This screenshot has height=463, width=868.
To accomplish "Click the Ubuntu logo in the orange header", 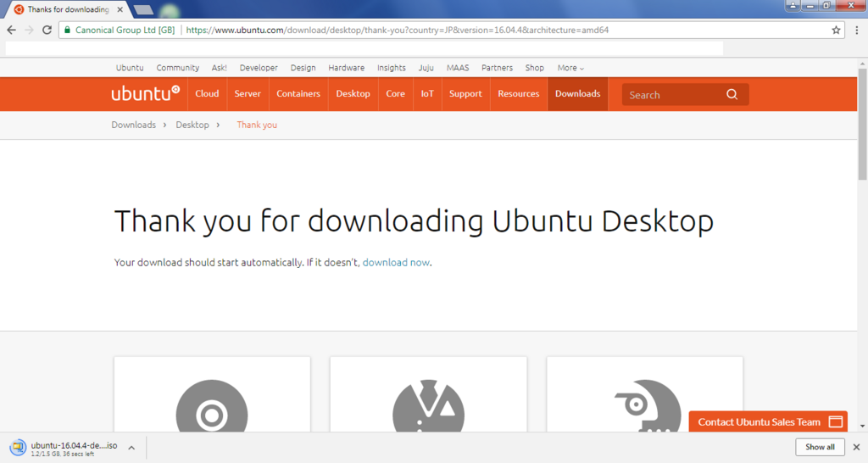I will 146,93.
